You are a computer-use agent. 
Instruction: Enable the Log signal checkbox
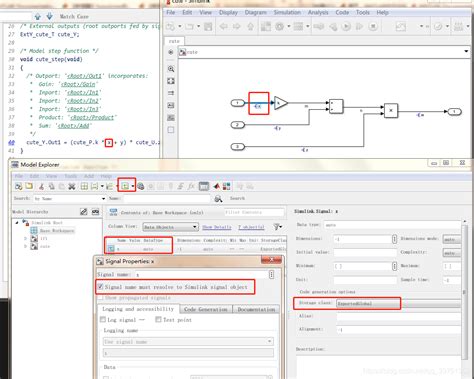click(x=103, y=320)
